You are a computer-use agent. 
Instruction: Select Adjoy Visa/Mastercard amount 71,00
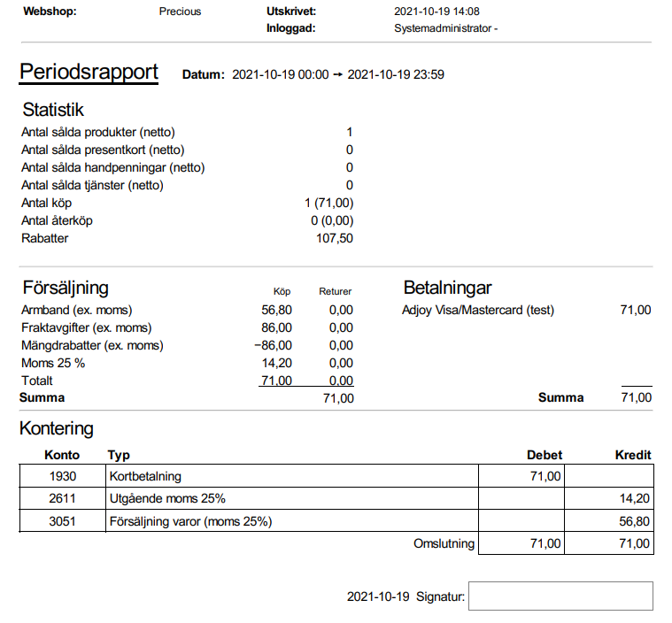coord(636,311)
